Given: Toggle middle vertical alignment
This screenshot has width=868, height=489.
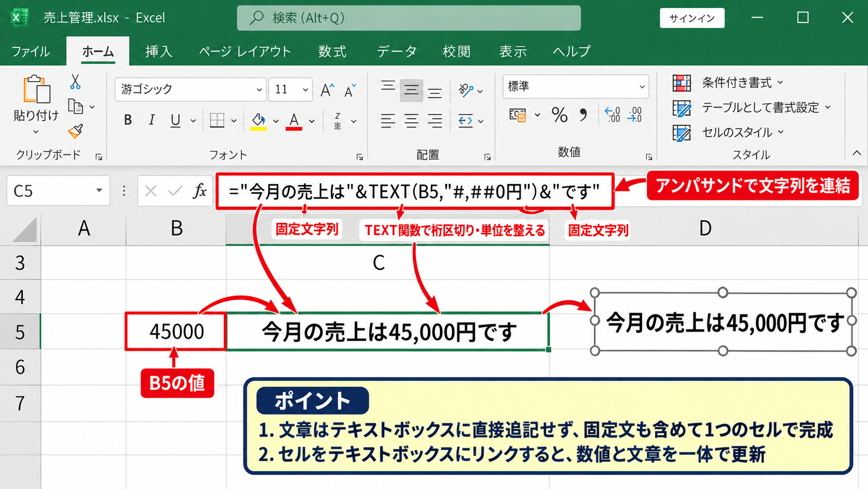Looking at the screenshot, I should pyautogui.click(x=411, y=90).
